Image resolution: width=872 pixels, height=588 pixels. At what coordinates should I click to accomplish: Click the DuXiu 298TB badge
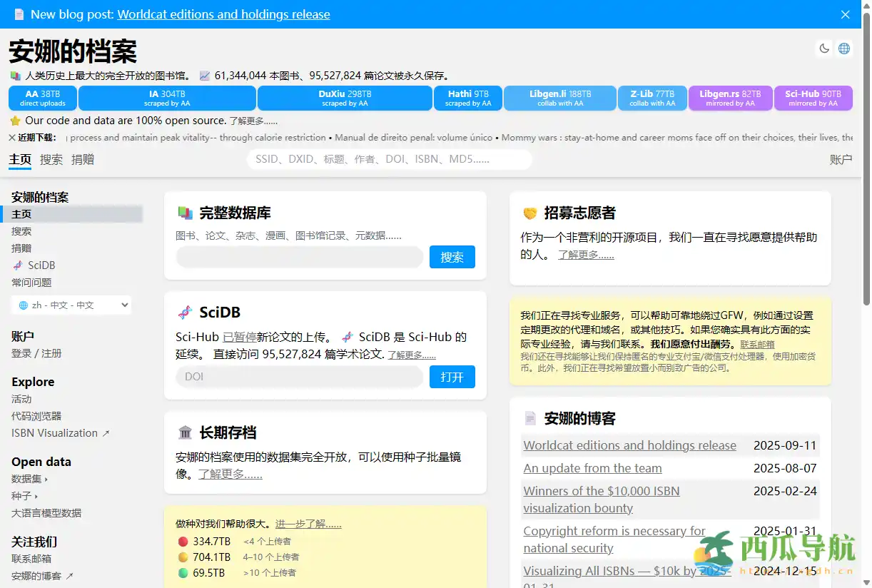click(x=345, y=98)
